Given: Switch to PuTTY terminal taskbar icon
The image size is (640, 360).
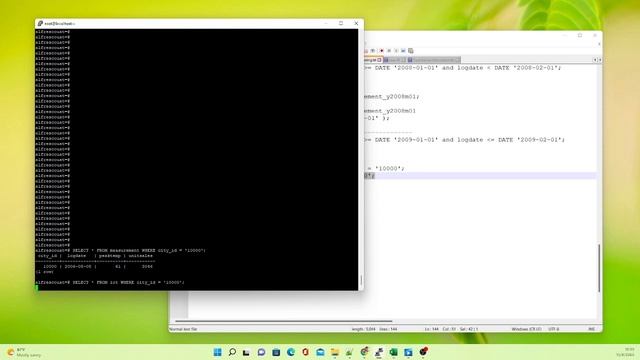Looking at the screenshot, I should (x=379, y=352).
